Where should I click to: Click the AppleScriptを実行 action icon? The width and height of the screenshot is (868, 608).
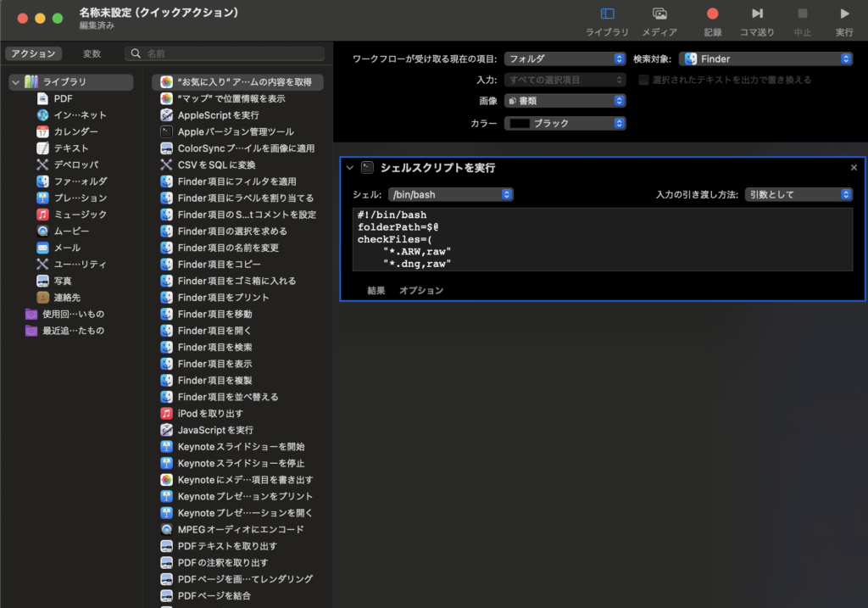point(167,115)
